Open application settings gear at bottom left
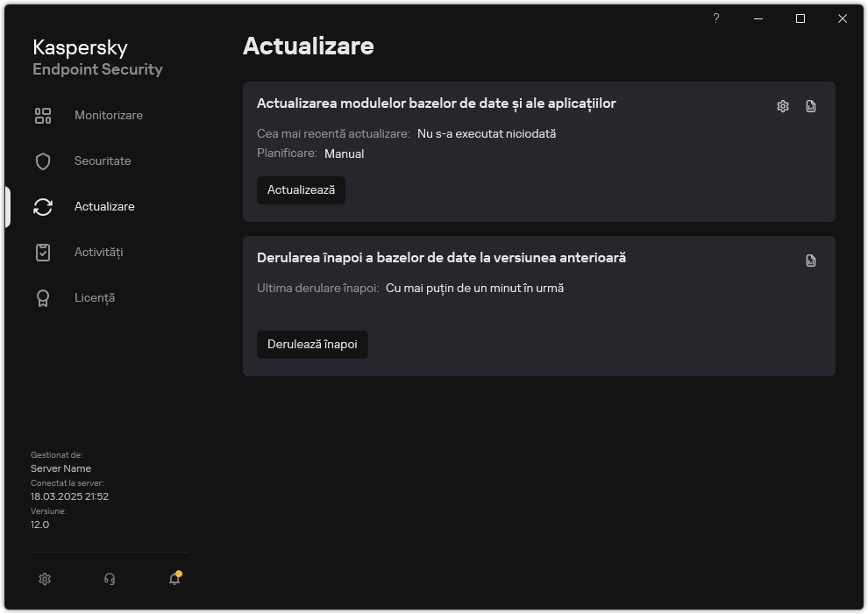Screen dimensions: 868x614 tap(44, 579)
